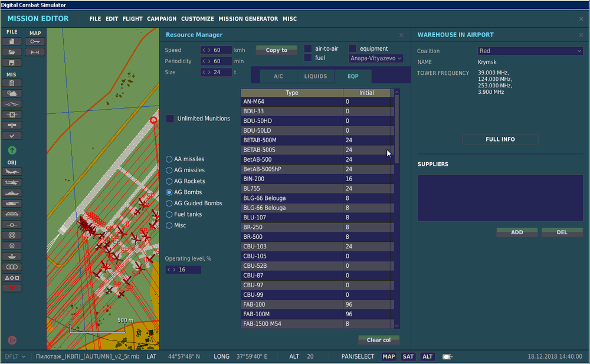Switch to the LIQUIDS tab
Screen dimensions: 590x364
pos(316,76)
